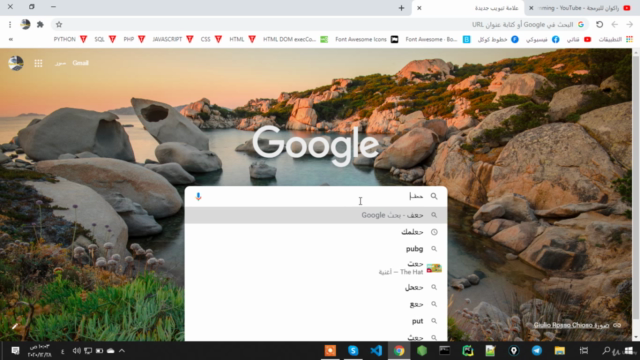Viewport: 640px width, 360px height.
Task: Open the Apps grid bookmark shortcut
Action: (x=616, y=39)
